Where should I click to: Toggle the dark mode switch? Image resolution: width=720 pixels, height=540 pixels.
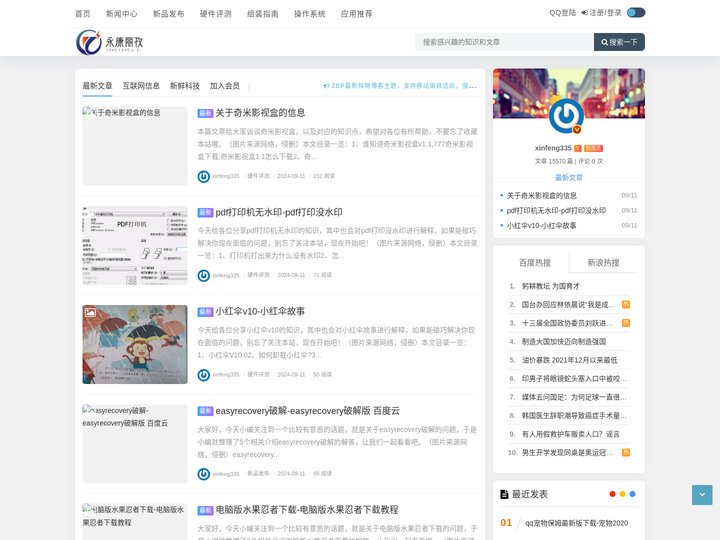[636, 13]
